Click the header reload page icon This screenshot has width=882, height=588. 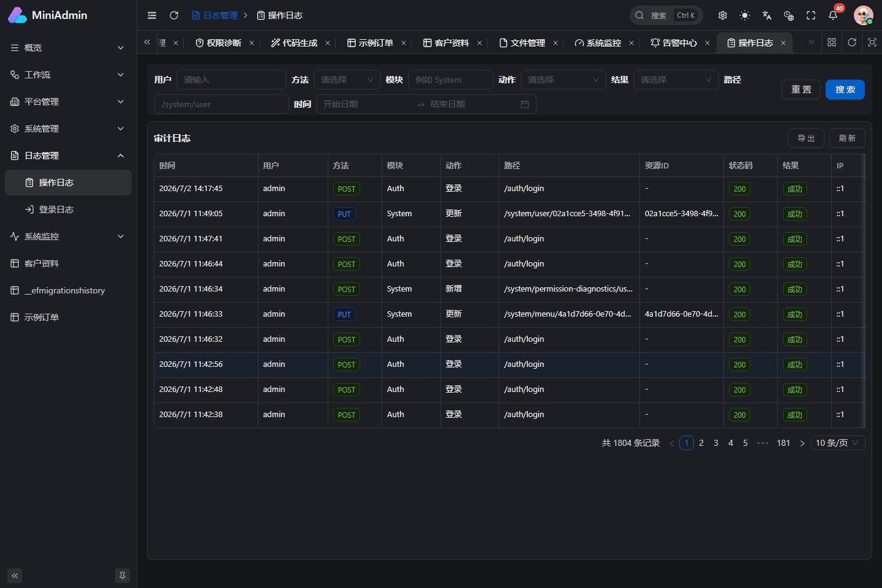(174, 15)
